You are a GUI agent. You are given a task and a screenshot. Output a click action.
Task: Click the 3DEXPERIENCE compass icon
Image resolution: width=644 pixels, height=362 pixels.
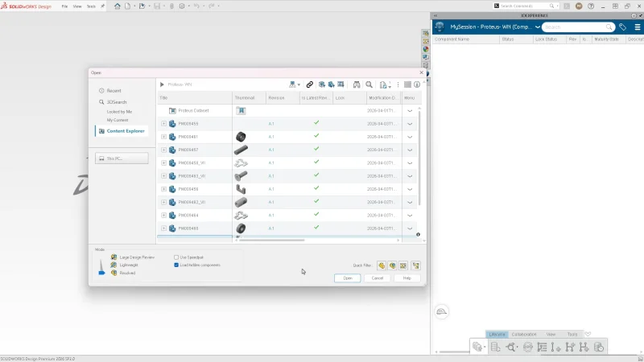(x=440, y=27)
